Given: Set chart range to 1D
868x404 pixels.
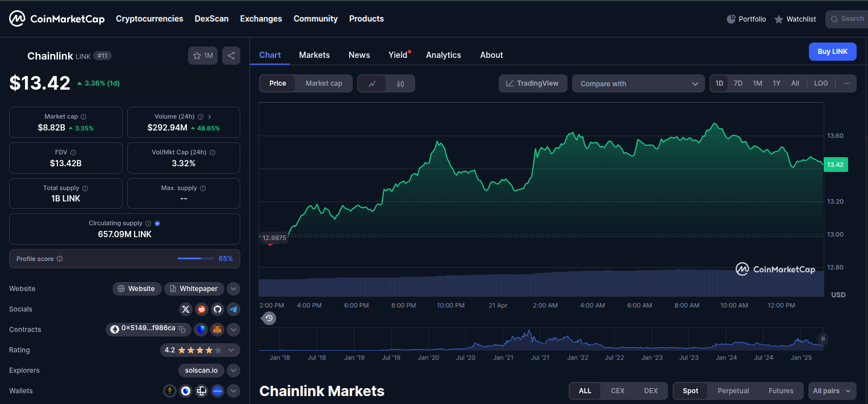Looking at the screenshot, I should coord(719,83).
